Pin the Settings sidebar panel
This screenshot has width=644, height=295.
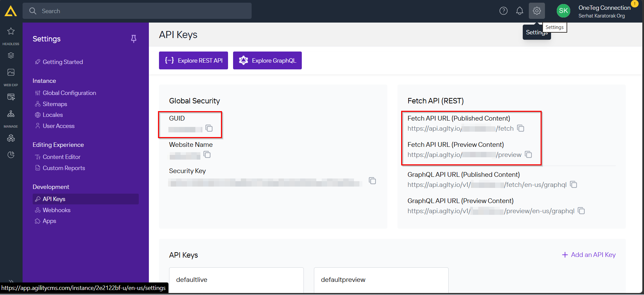click(134, 39)
